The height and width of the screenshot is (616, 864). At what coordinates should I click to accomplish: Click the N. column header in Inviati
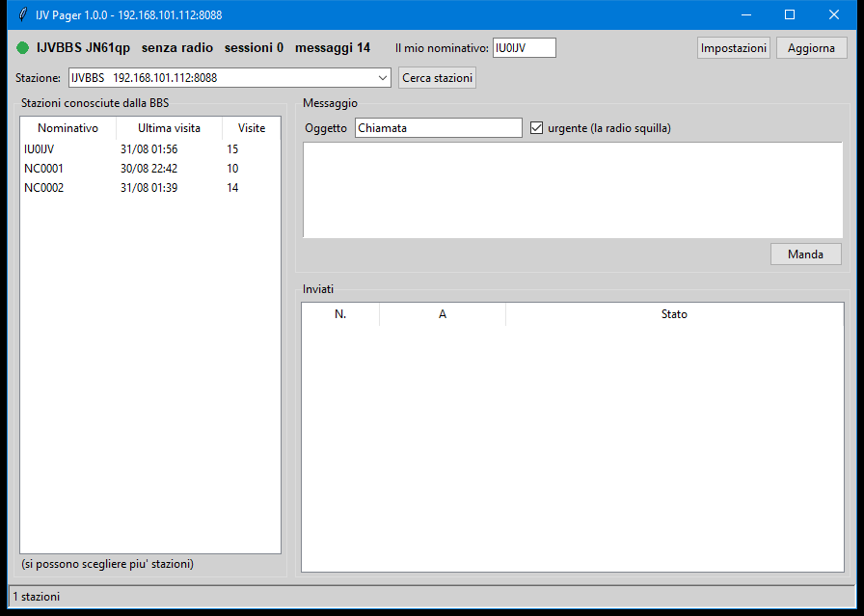tap(340, 314)
